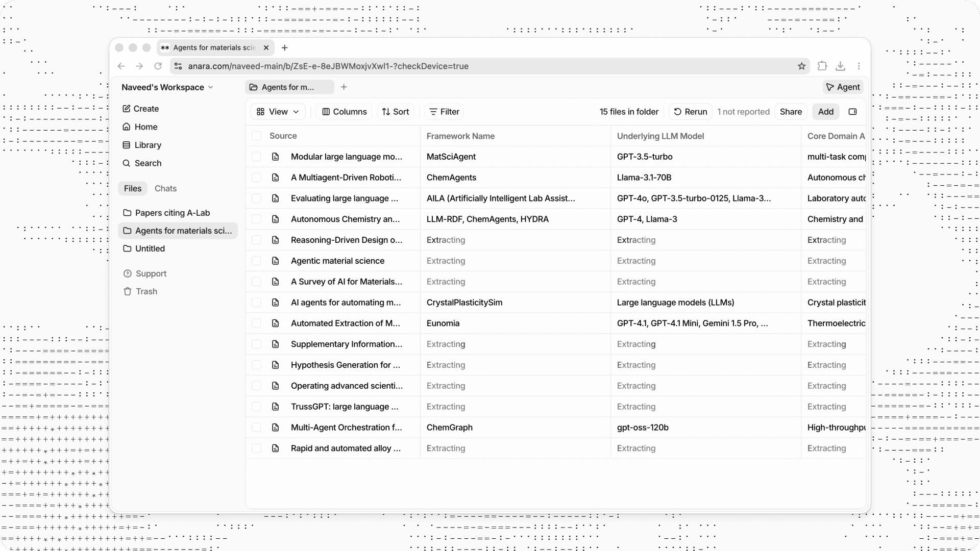980x551 pixels.
Task: Switch to the Chats tab
Action: tap(165, 189)
